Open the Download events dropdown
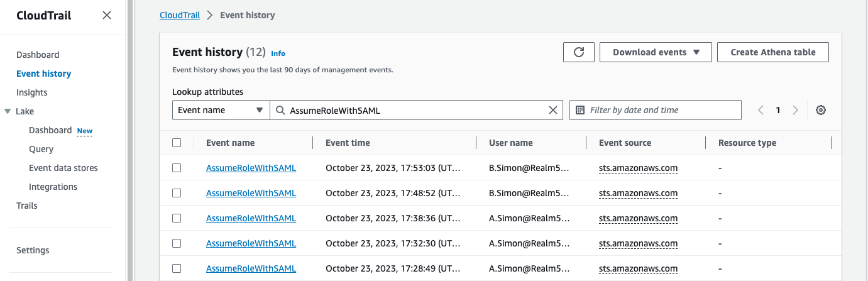The width and height of the screenshot is (868, 281). click(656, 52)
